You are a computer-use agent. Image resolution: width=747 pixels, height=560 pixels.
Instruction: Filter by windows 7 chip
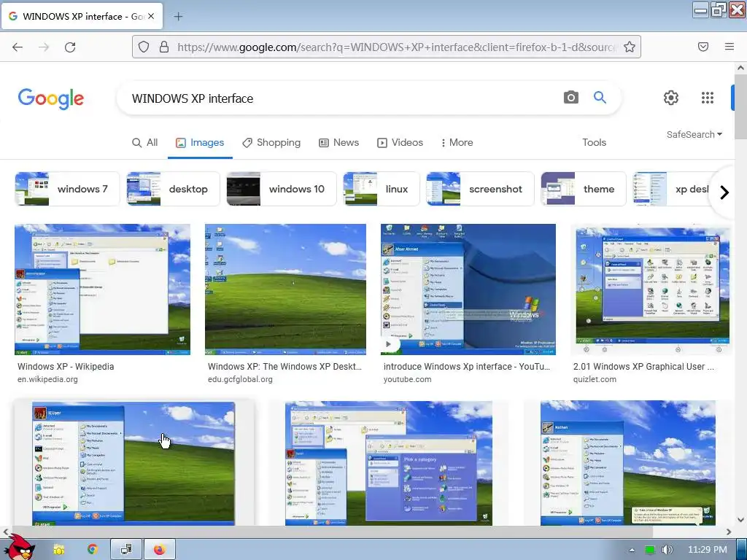point(67,189)
